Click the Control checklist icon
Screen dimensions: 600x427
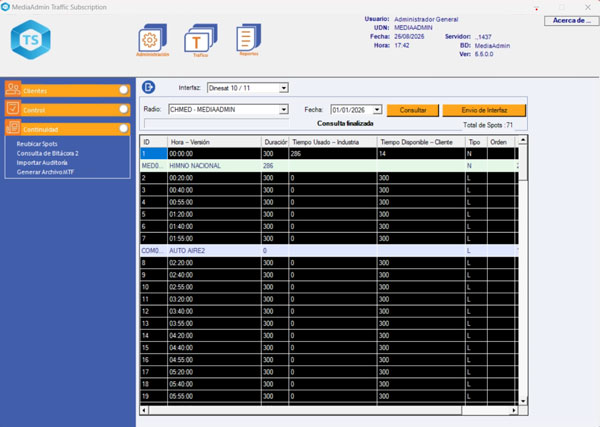13,109
